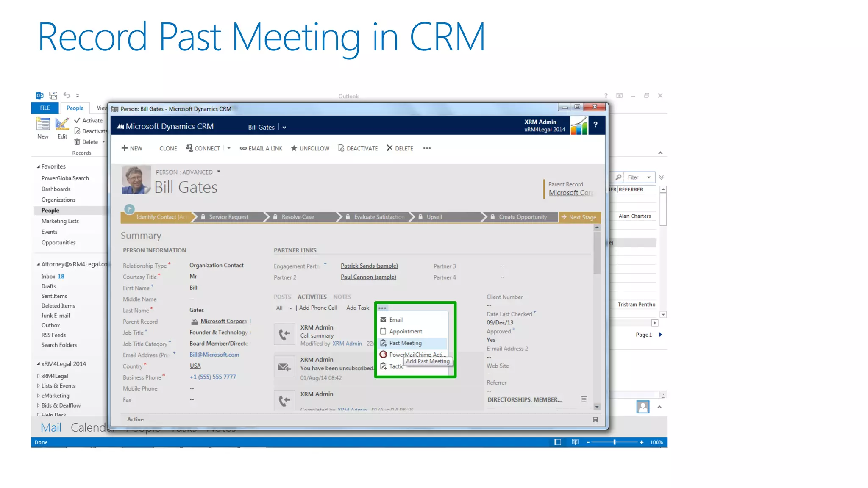Image resolution: width=868 pixels, height=488 pixels.
Task: Click the phone call icon beside Call summary
Action: pos(284,334)
